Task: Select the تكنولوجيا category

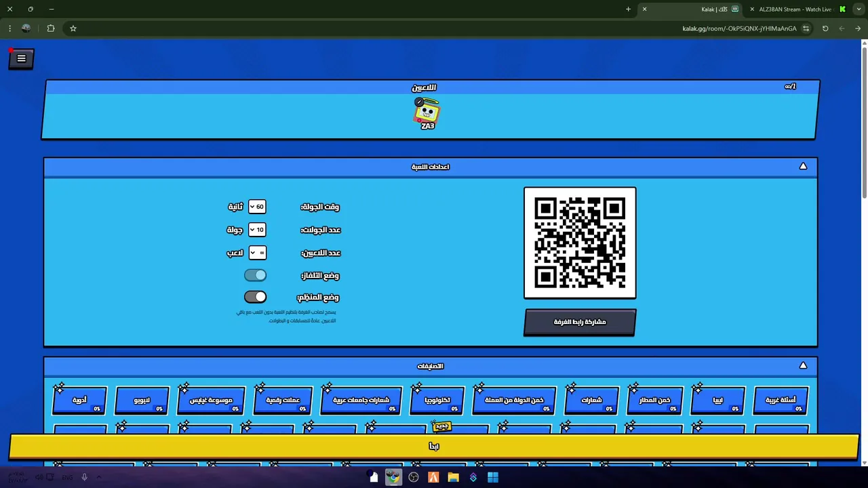Action: (x=437, y=401)
